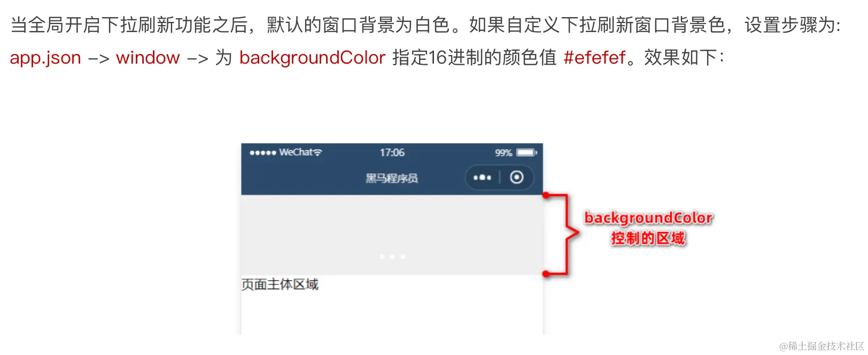
Task: Click the #efefef color value text
Action: tap(594, 57)
